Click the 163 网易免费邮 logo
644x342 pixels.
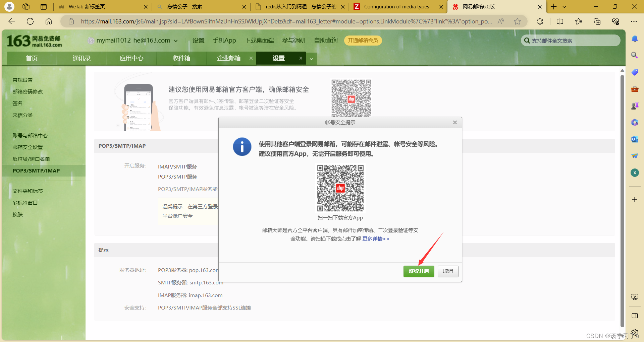point(34,41)
